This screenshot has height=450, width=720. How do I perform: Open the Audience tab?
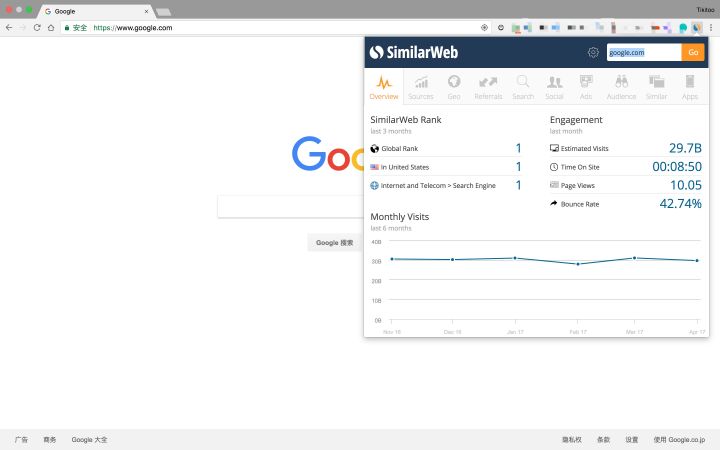(621, 87)
